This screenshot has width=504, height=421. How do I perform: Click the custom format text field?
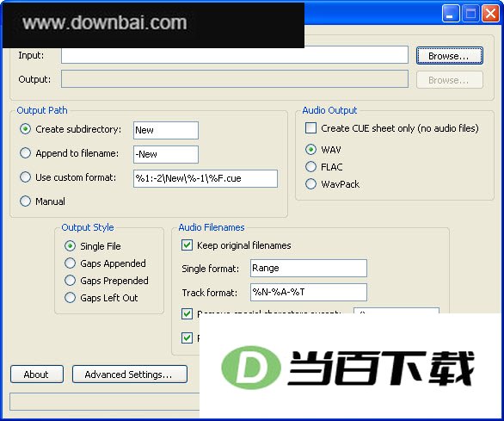pos(206,178)
